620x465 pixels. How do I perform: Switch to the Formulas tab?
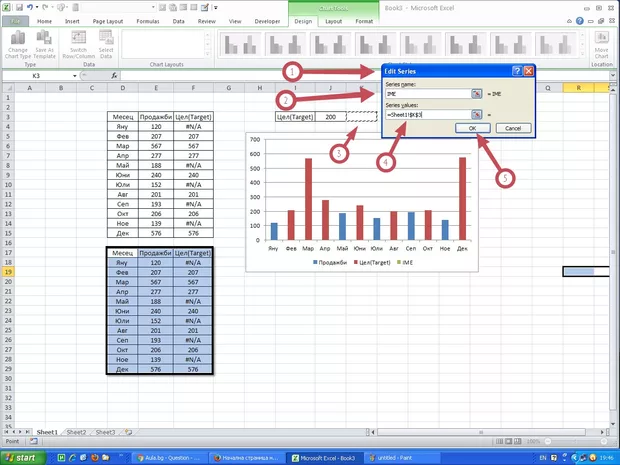pyautogui.click(x=147, y=21)
